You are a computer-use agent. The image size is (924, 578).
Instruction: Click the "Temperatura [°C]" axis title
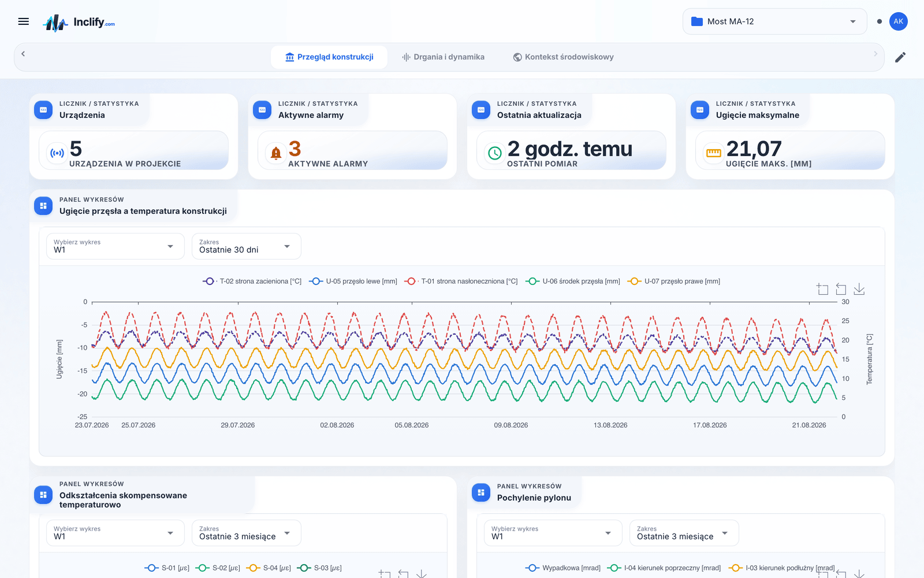869,360
